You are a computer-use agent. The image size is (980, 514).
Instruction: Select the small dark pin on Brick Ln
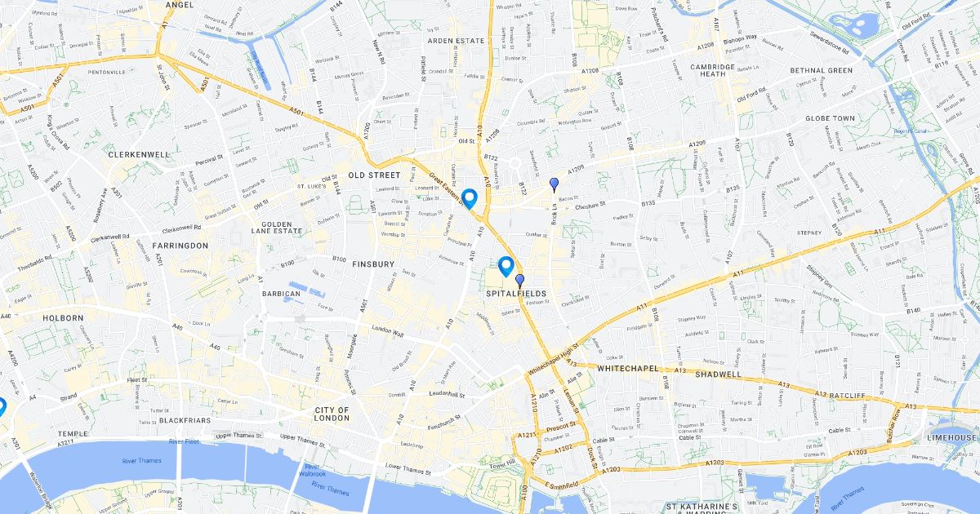click(555, 184)
